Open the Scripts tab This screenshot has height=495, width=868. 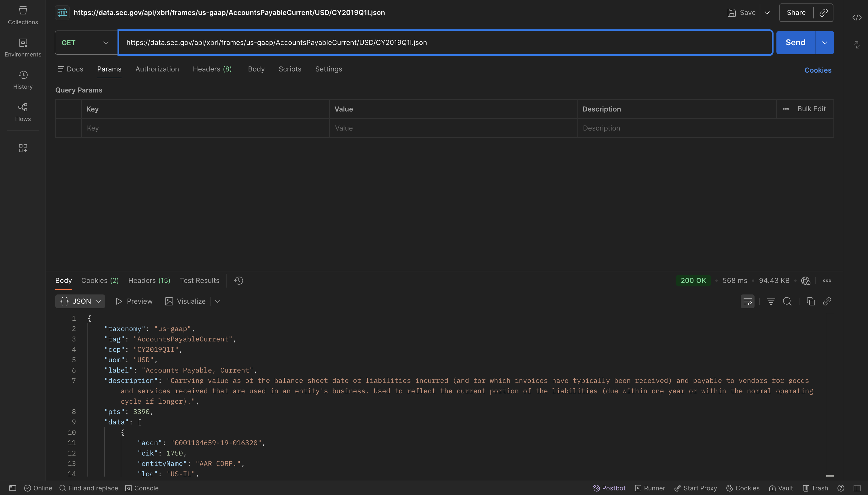(290, 69)
